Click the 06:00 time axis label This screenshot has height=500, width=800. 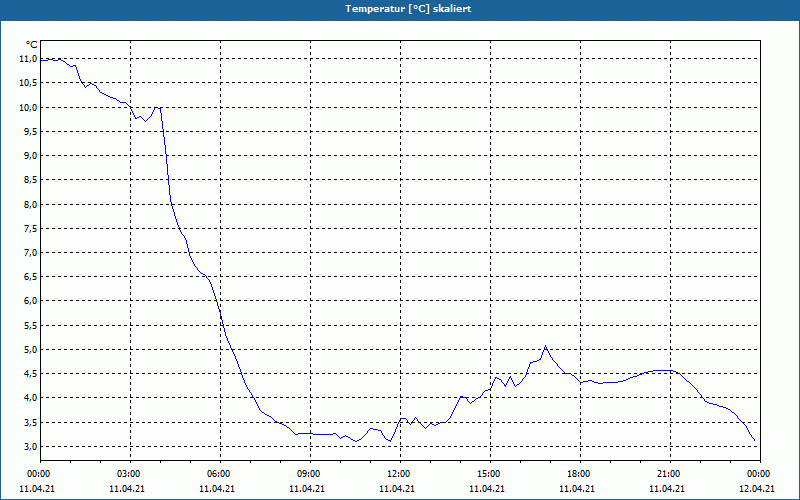218,474
